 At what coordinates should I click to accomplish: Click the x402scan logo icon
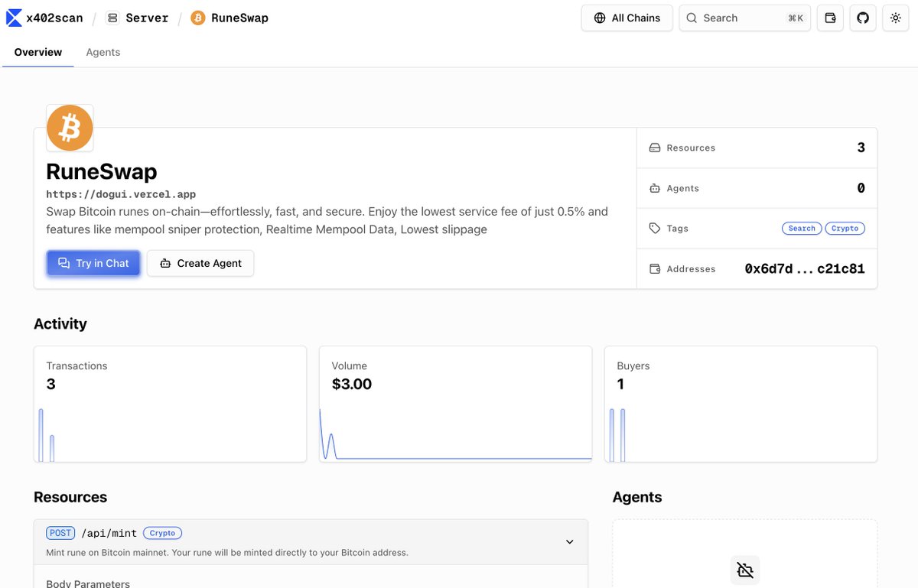click(x=14, y=18)
